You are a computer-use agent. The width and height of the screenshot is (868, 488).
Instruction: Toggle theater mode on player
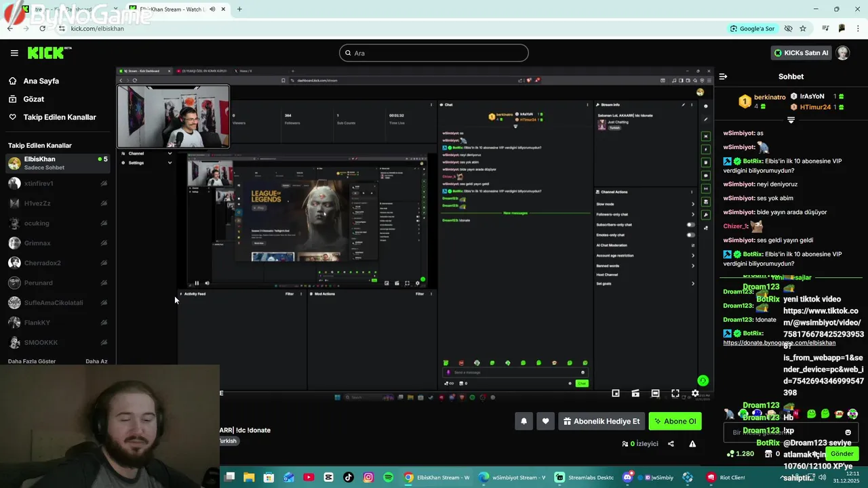[x=655, y=393]
